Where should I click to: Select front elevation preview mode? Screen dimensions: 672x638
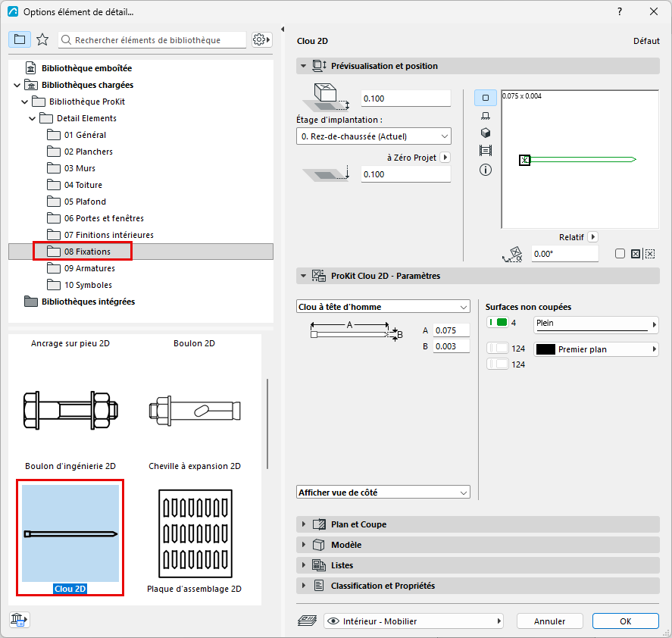485,116
